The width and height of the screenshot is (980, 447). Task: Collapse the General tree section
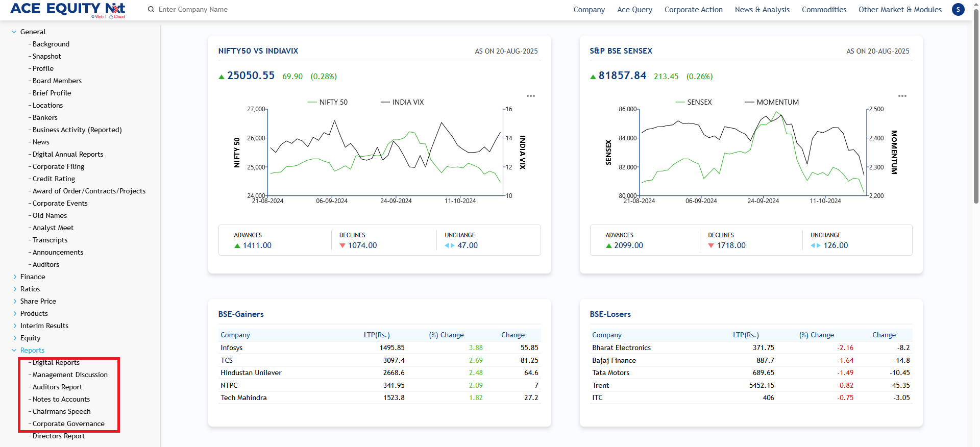point(14,32)
